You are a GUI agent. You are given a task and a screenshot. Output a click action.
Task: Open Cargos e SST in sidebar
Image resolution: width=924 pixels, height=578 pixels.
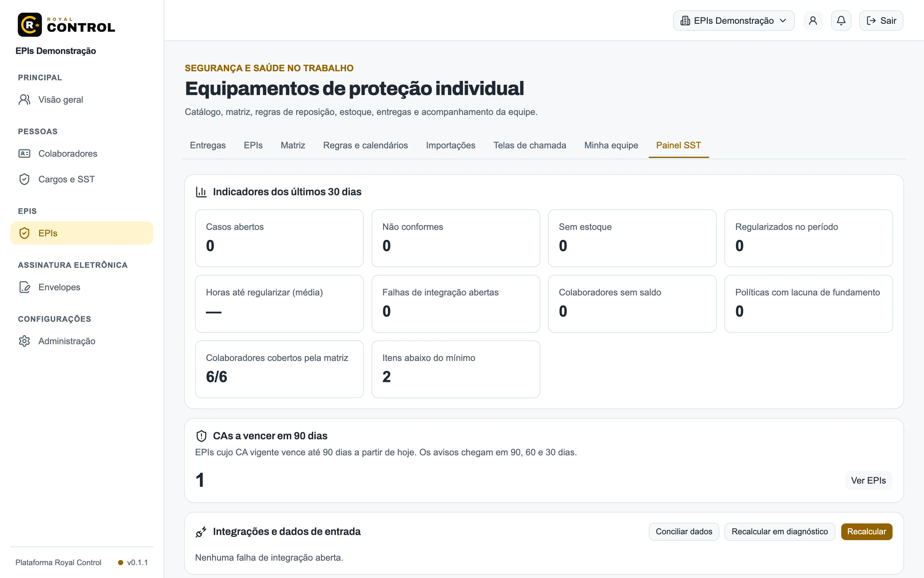[x=82, y=179]
